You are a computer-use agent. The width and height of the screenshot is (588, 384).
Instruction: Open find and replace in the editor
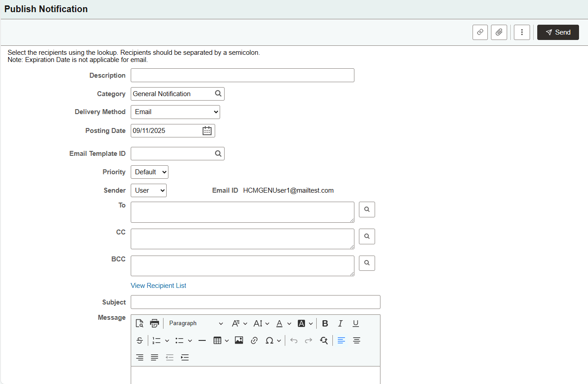(324, 340)
